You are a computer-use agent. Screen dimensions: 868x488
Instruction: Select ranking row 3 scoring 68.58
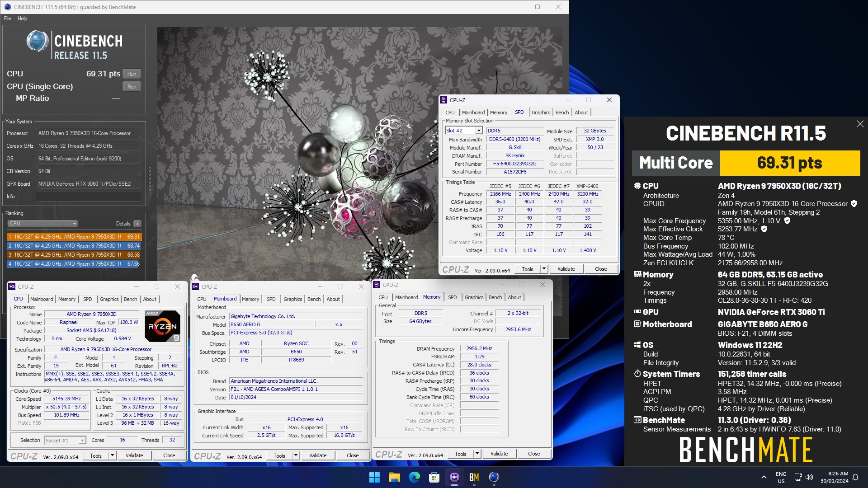[74, 254]
